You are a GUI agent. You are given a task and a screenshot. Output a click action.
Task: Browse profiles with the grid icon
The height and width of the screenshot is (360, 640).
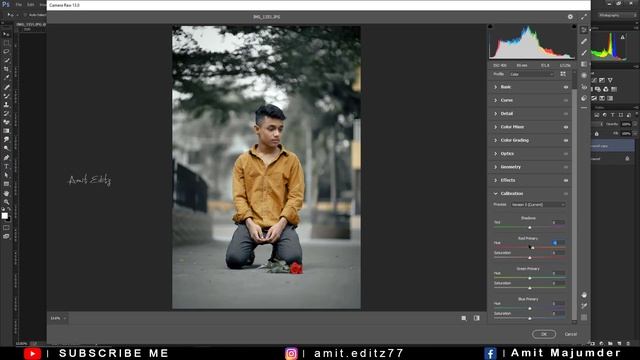tap(563, 74)
